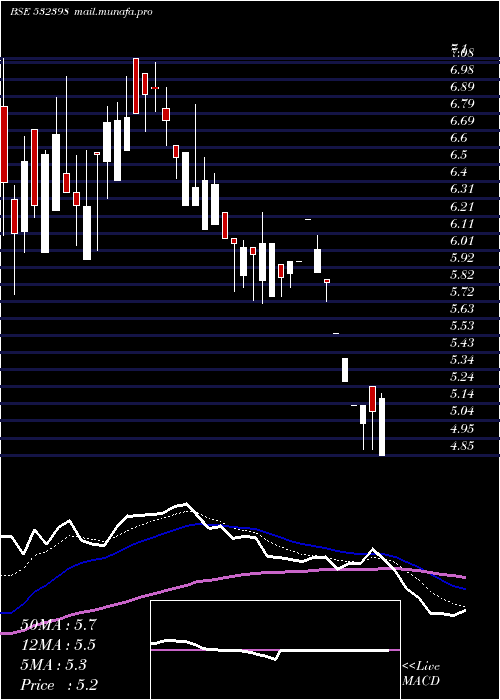This screenshot has width=500, height=700.
Task: Click the BSE ticker code label
Action: coord(39,12)
